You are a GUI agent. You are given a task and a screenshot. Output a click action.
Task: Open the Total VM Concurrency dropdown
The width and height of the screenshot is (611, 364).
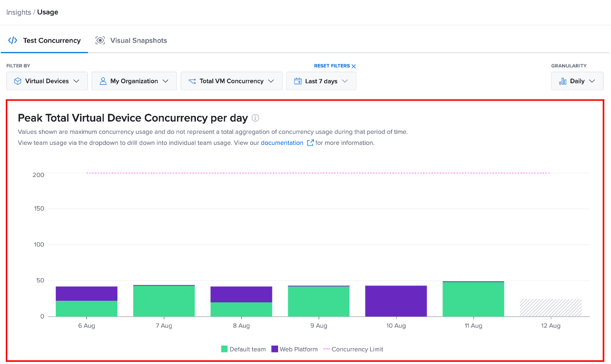231,81
